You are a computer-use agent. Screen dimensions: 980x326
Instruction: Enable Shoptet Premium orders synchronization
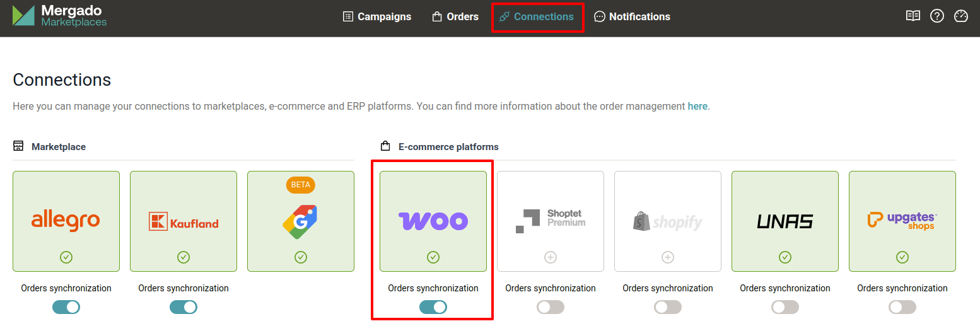pos(551,307)
